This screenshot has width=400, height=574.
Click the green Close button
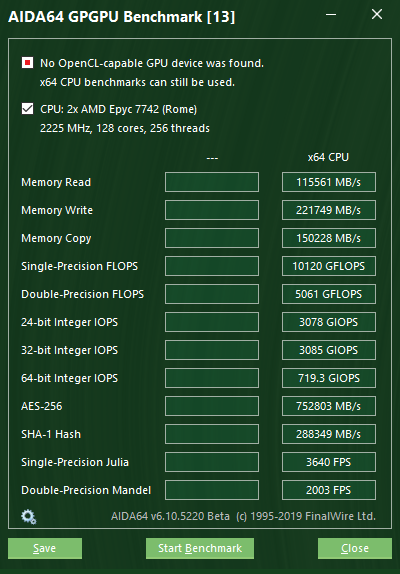click(x=355, y=548)
